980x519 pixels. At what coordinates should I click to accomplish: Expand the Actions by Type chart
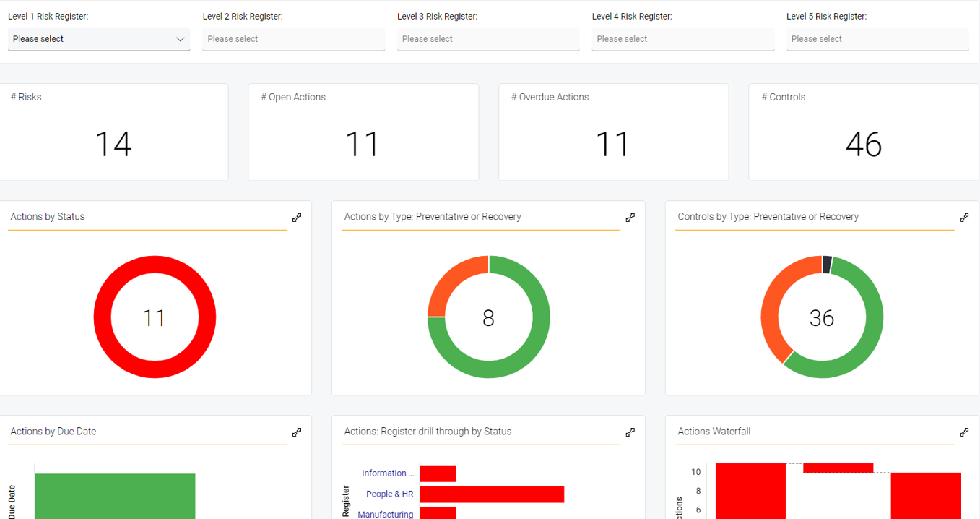(x=630, y=217)
